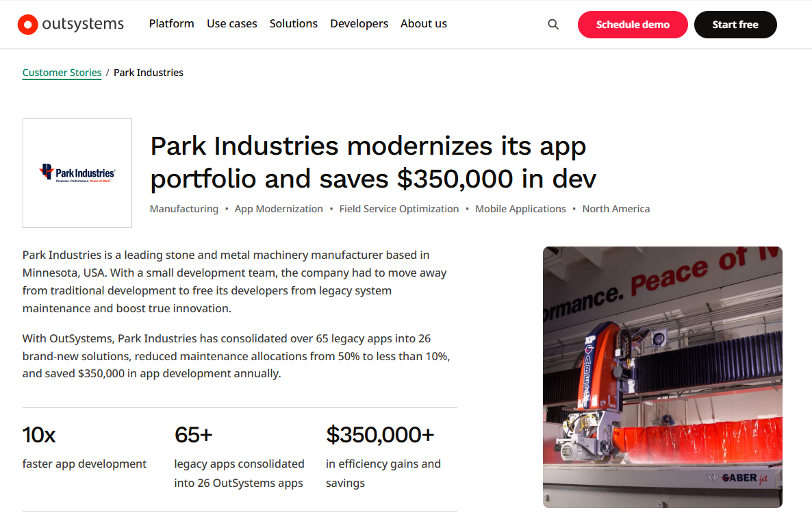Select the North America region tag
812x530 pixels.
pos(616,209)
